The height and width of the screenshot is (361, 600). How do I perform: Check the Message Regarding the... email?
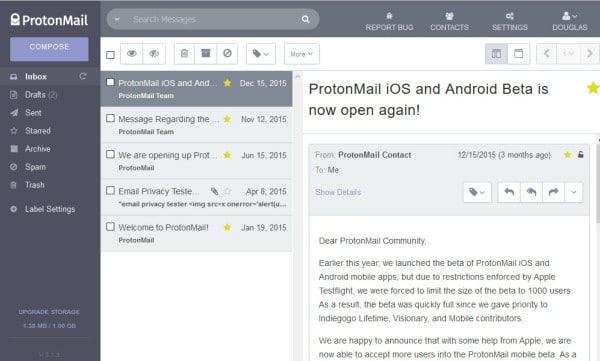click(x=110, y=118)
